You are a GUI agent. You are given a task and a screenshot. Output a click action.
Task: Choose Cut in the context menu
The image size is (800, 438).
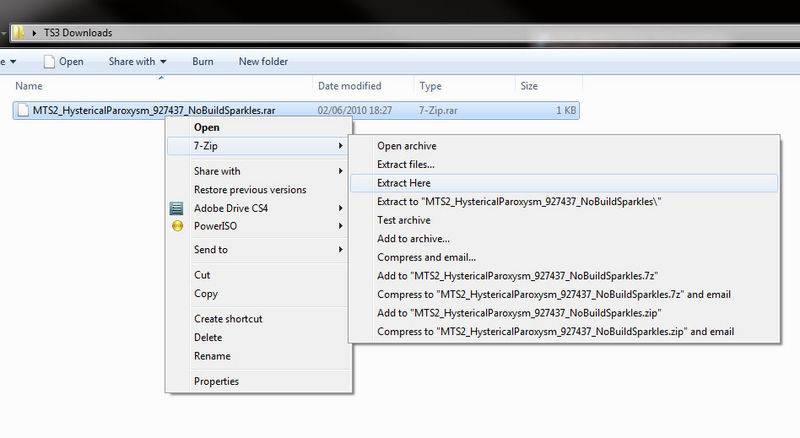202,275
